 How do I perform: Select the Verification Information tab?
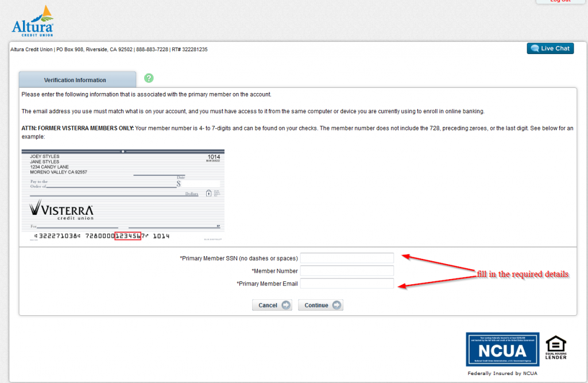tap(75, 80)
